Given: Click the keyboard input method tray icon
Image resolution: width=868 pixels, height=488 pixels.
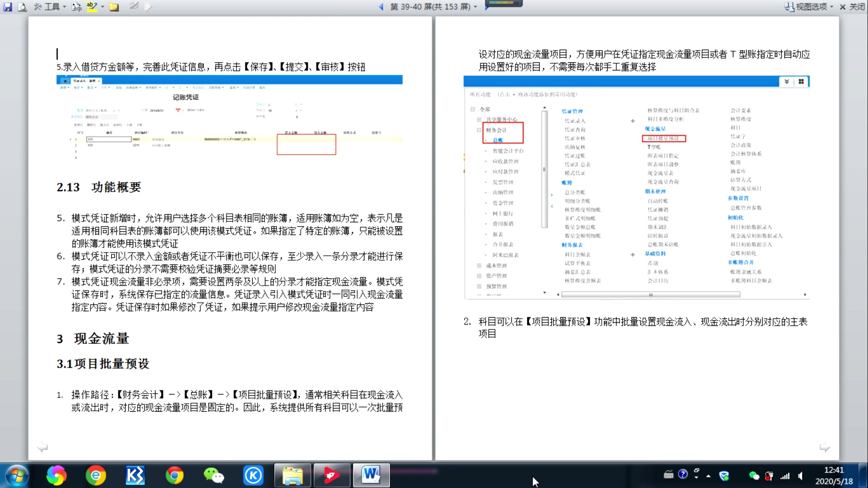Looking at the screenshot, I should pyautogui.click(x=668, y=474).
